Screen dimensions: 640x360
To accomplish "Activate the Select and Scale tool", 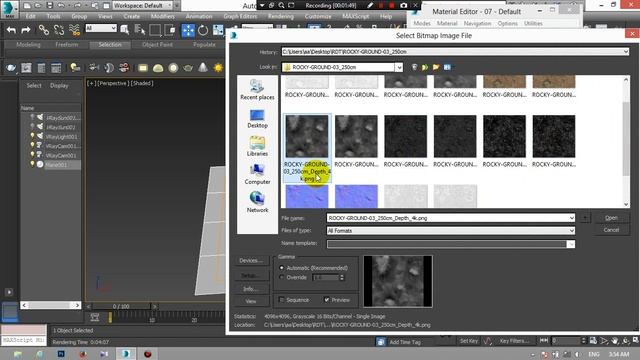I will tap(218, 30).
